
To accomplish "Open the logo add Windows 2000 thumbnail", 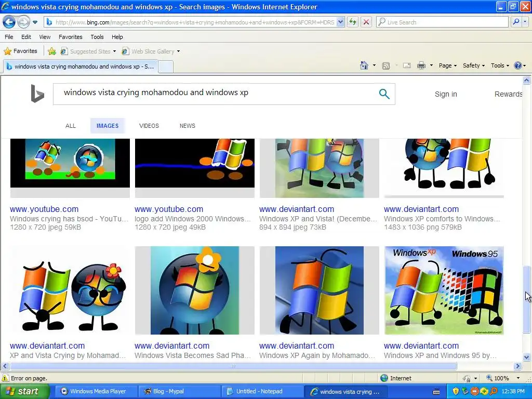I will [x=195, y=168].
